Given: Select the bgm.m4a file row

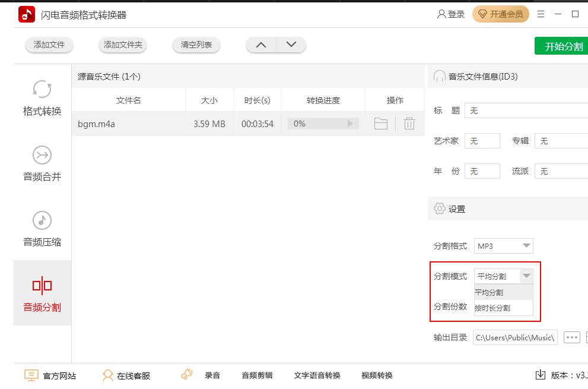Looking at the screenshot, I should click(248, 124).
